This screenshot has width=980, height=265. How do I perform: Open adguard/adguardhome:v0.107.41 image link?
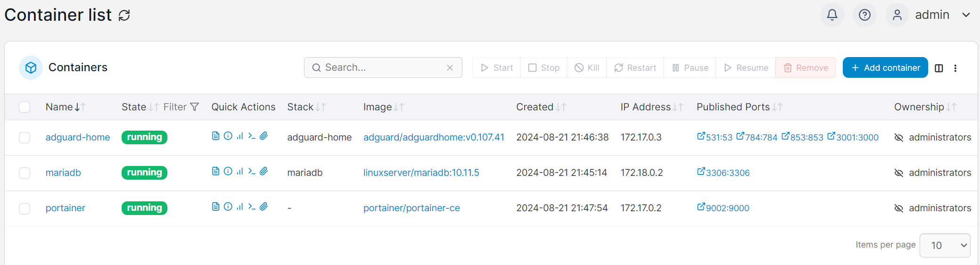434,137
